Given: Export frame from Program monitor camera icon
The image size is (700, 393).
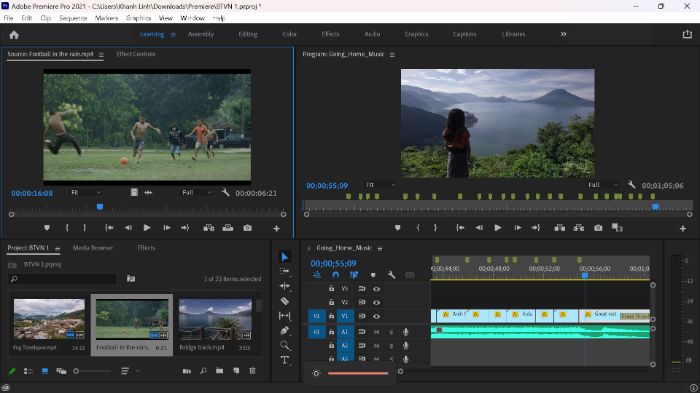Looking at the screenshot, I should (x=598, y=228).
